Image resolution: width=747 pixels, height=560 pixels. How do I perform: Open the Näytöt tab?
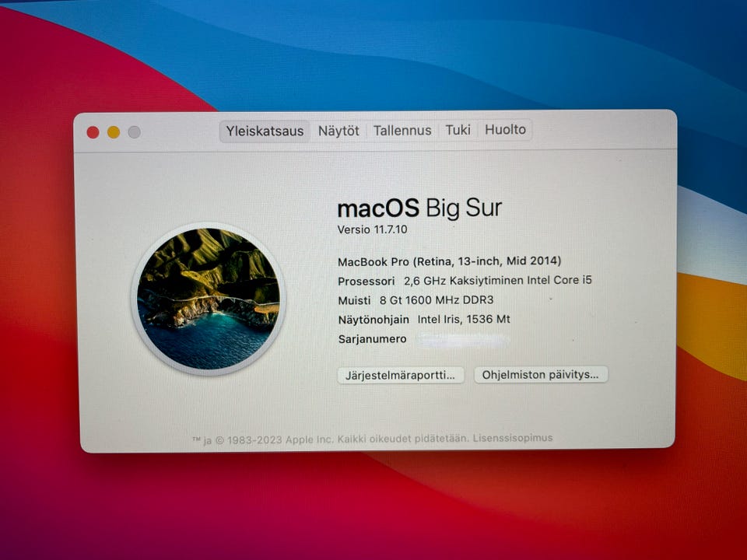[x=338, y=131]
